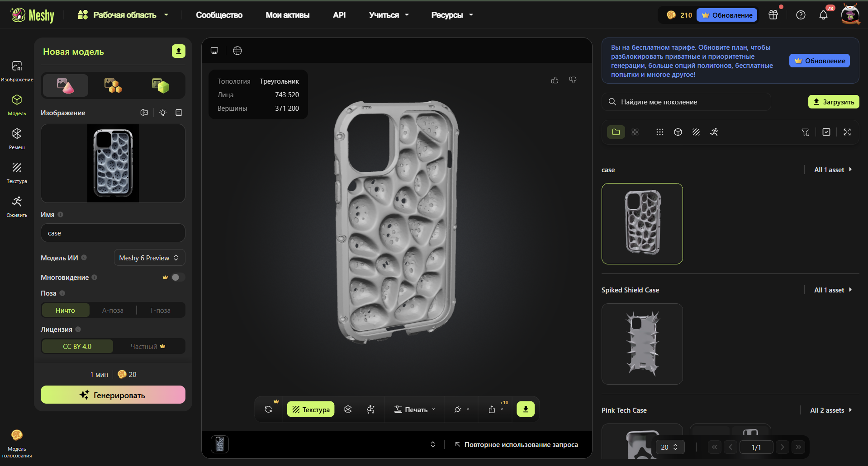Screen dimensions: 868x466
Task: Click the green download button in viewer toolbar
Action: (x=526, y=409)
